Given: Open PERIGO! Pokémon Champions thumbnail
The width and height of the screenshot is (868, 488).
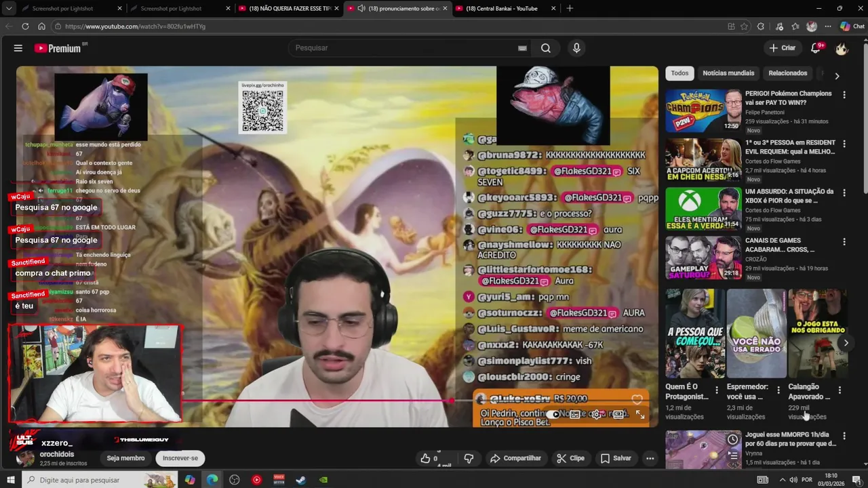Looking at the screenshot, I should tap(703, 110).
